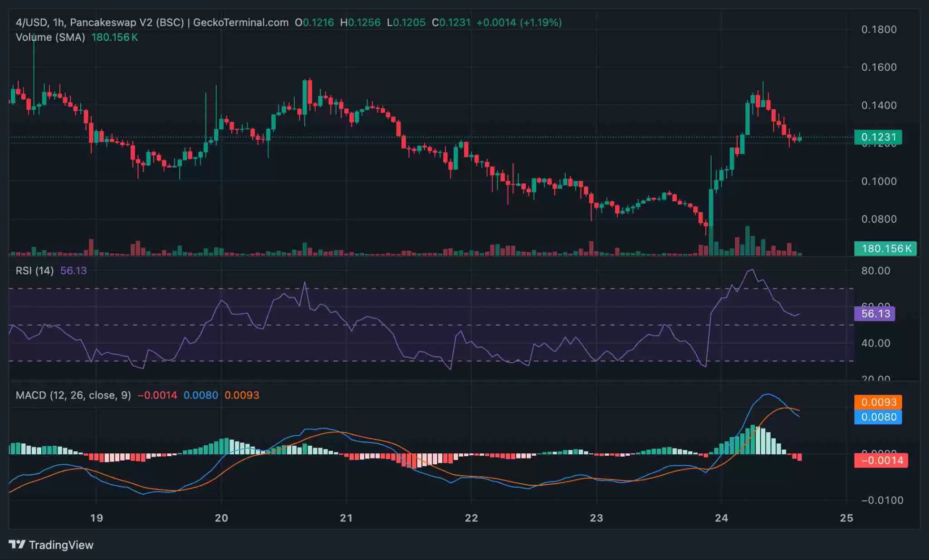Click date 24 on the time axis
Image resolution: width=929 pixels, height=560 pixels.
pyautogui.click(x=721, y=518)
